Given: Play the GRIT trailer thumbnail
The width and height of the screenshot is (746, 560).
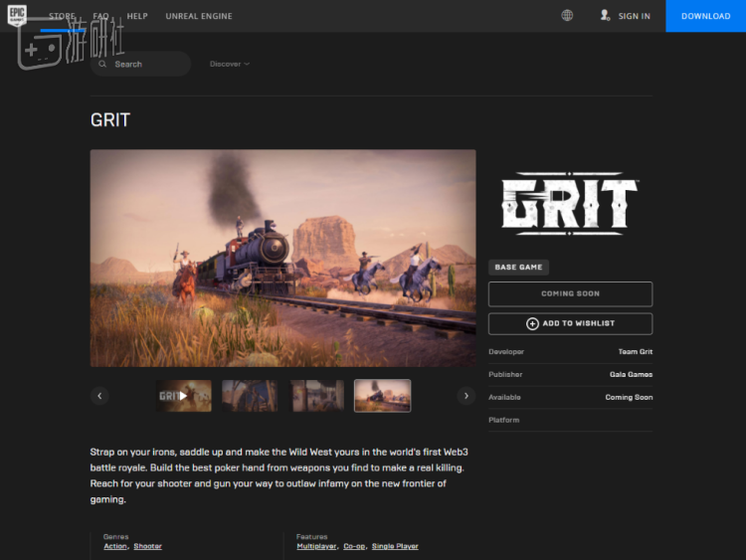Looking at the screenshot, I should click(x=184, y=396).
